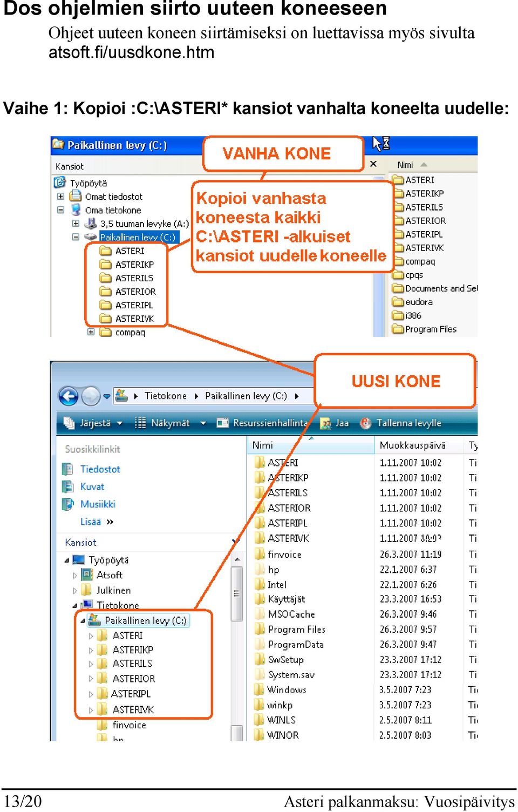This screenshot has width=518, height=812.
Task: Click Resurssienhallinta in the toolbar
Action: (x=262, y=423)
